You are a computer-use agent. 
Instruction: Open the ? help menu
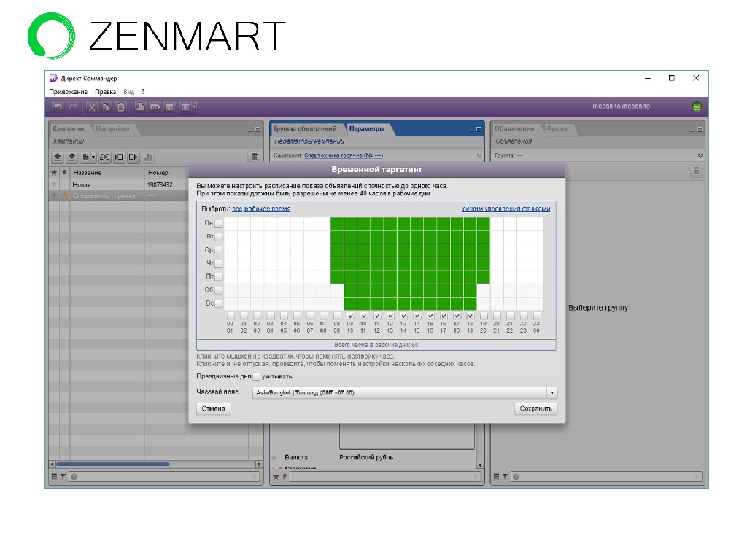143,92
